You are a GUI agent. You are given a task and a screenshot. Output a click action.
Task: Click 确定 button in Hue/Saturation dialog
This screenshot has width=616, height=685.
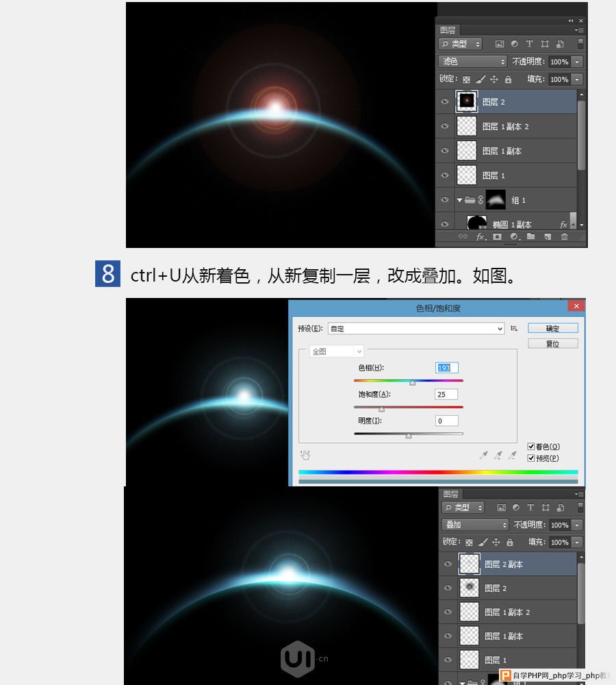point(553,328)
